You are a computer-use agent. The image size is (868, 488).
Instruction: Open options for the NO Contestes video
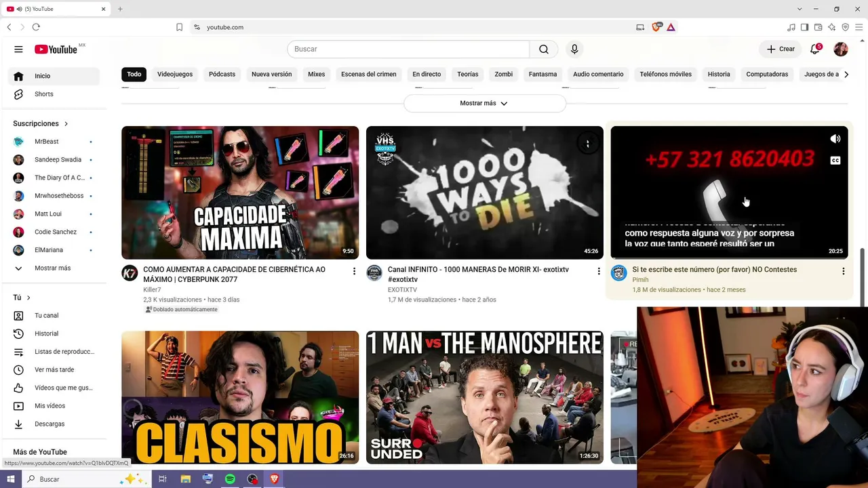(x=843, y=271)
